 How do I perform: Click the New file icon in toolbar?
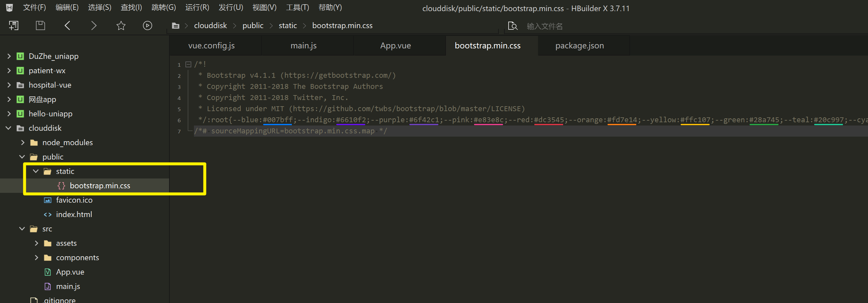[13, 25]
